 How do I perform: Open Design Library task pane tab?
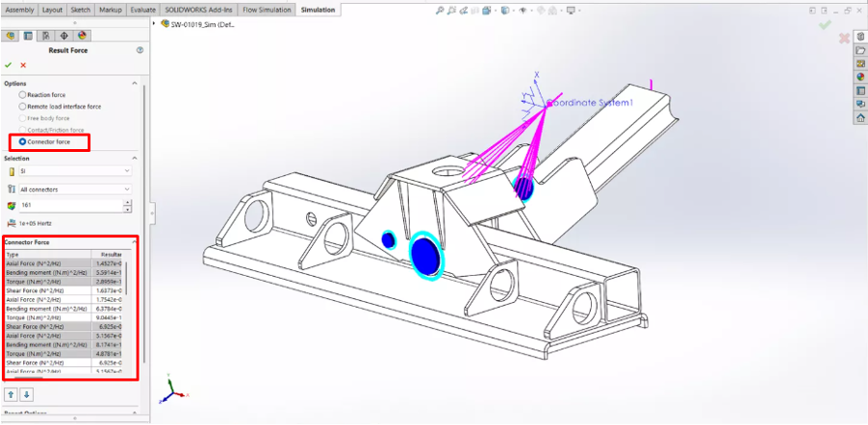[860, 50]
